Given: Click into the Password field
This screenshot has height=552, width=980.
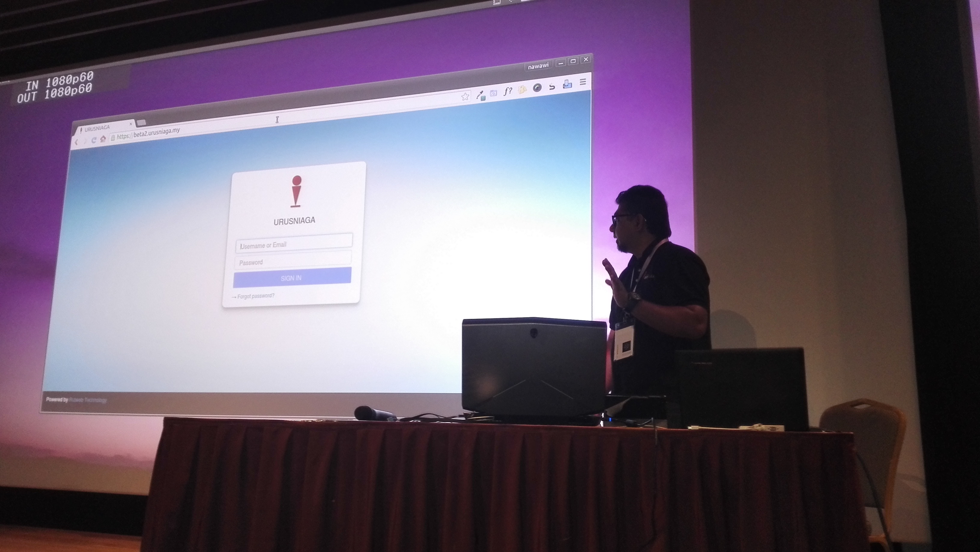Looking at the screenshot, I should (x=293, y=261).
